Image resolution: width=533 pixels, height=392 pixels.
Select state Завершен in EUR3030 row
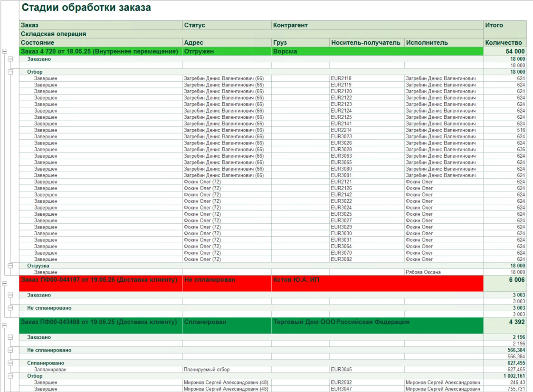(101, 233)
